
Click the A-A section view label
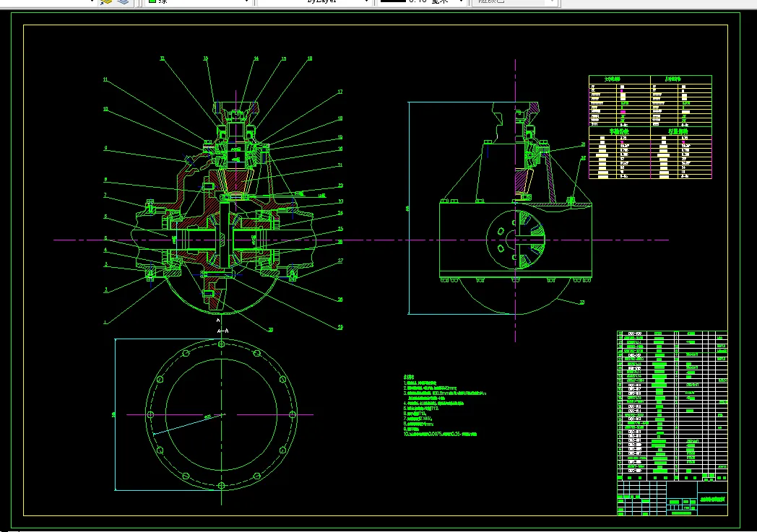222,331
